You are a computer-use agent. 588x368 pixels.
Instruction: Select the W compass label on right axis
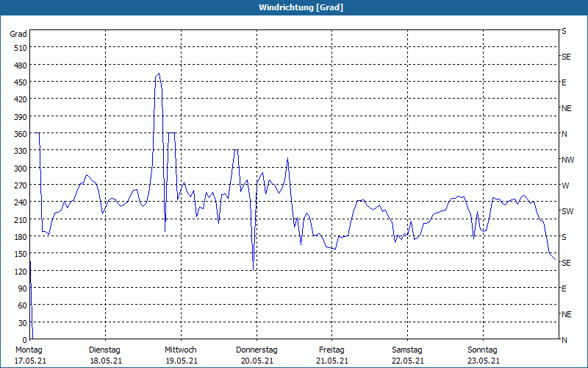tap(565, 185)
